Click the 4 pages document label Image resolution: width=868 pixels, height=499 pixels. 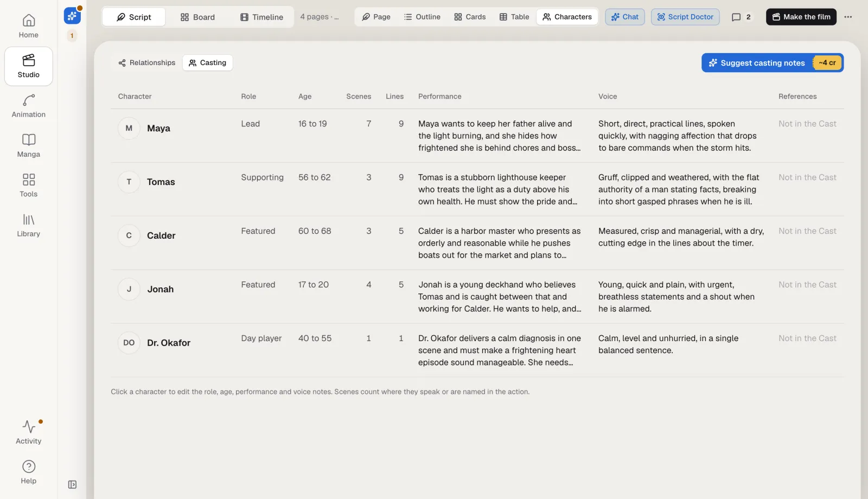pyautogui.click(x=320, y=17)
